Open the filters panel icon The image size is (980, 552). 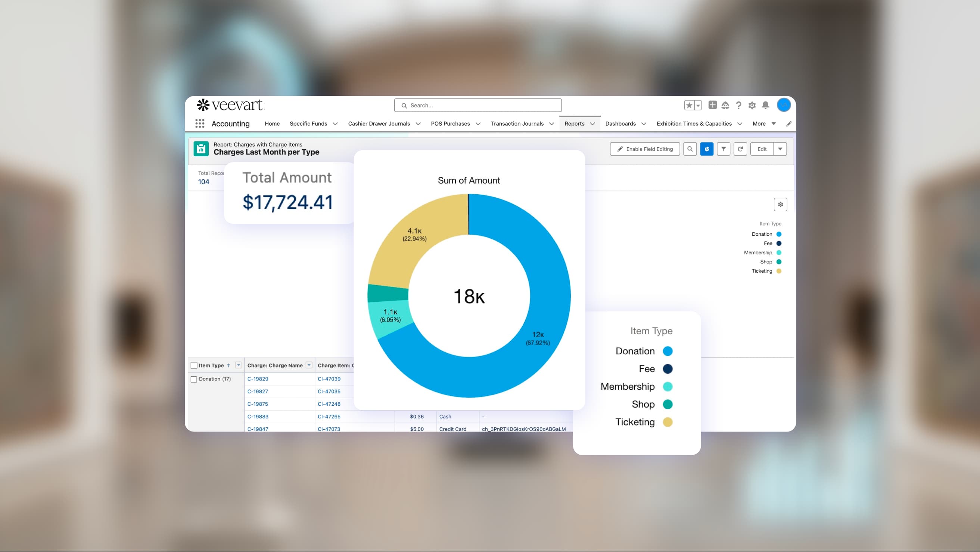point(724,149)
